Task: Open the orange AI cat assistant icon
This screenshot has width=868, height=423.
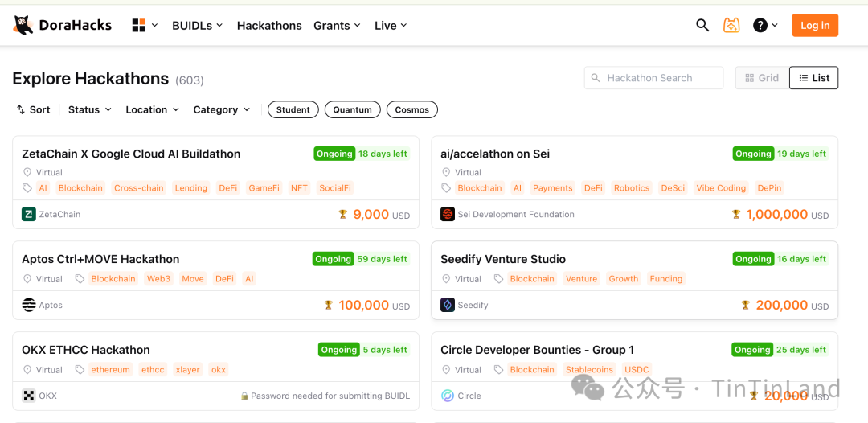Action: coord(731,26)
